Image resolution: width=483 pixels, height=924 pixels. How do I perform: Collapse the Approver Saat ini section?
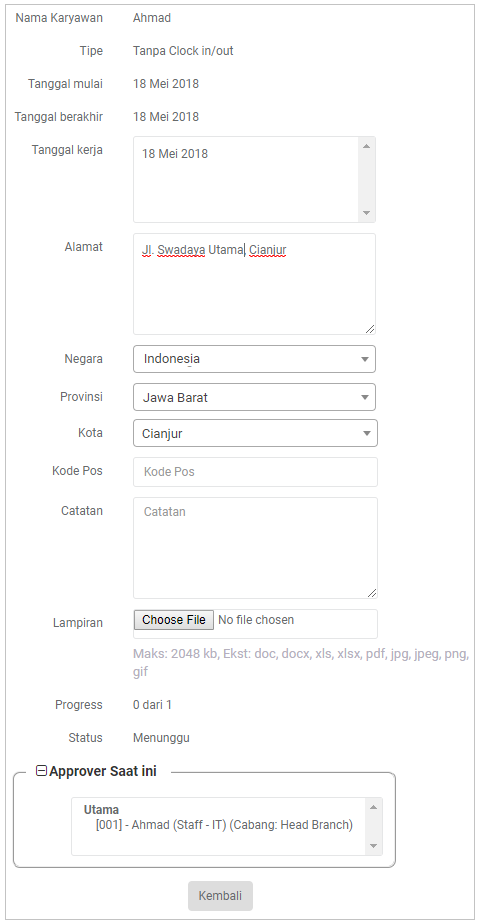point(41,771)
